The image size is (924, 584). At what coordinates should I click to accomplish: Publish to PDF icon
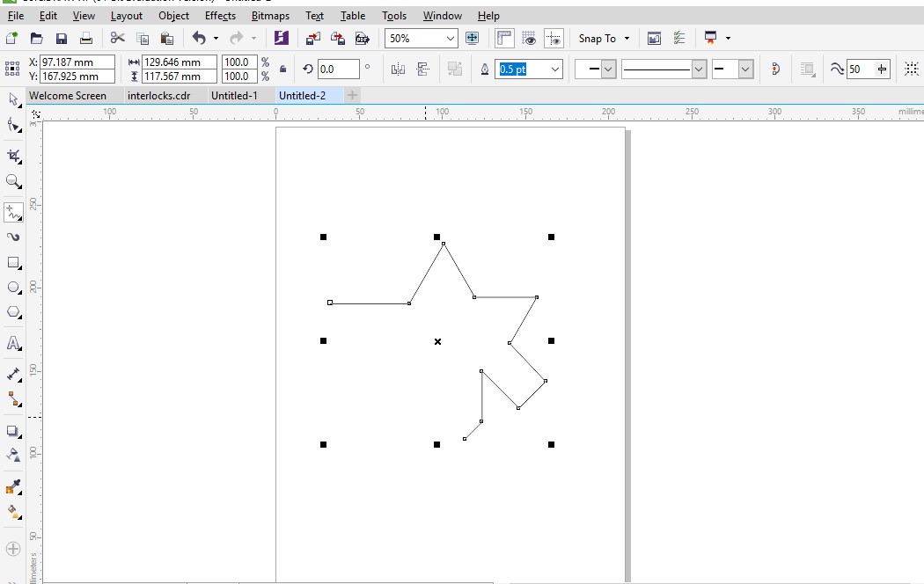click(362, 39)
